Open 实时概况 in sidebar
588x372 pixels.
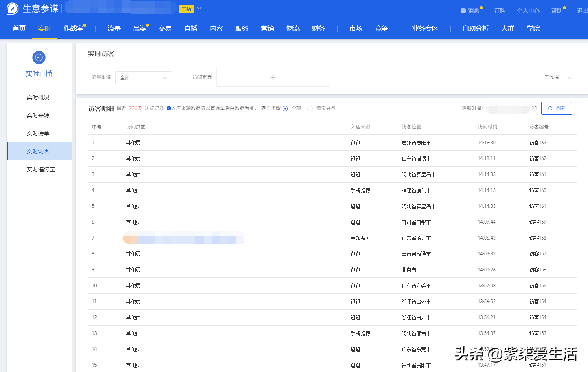38,97
